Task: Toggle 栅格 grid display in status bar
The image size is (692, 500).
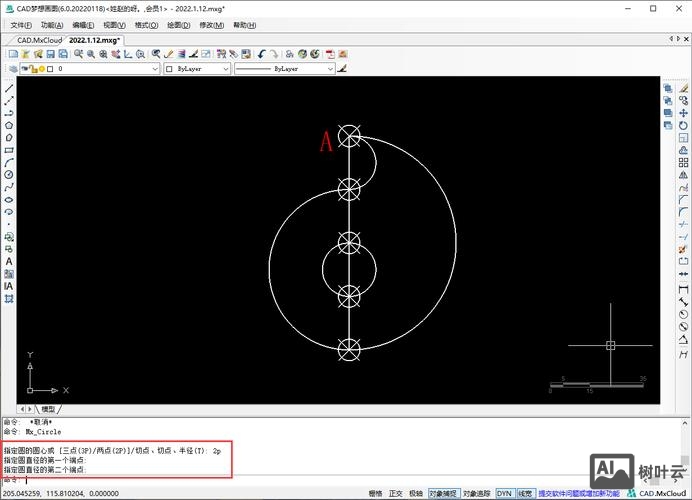Action: [x=376, y=493]
